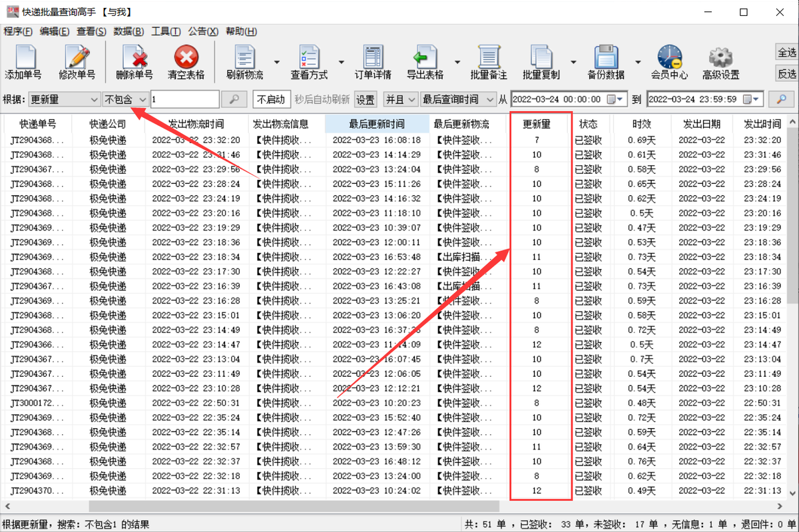
Task: Sort by 时效 column header
Action: 642,124
